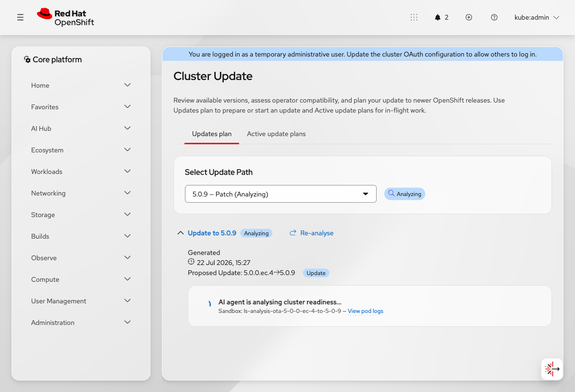Expand the Storage navigation section
Image resolution: width=575 pixels, height=392 pixels.
click(x=81, y=215)
